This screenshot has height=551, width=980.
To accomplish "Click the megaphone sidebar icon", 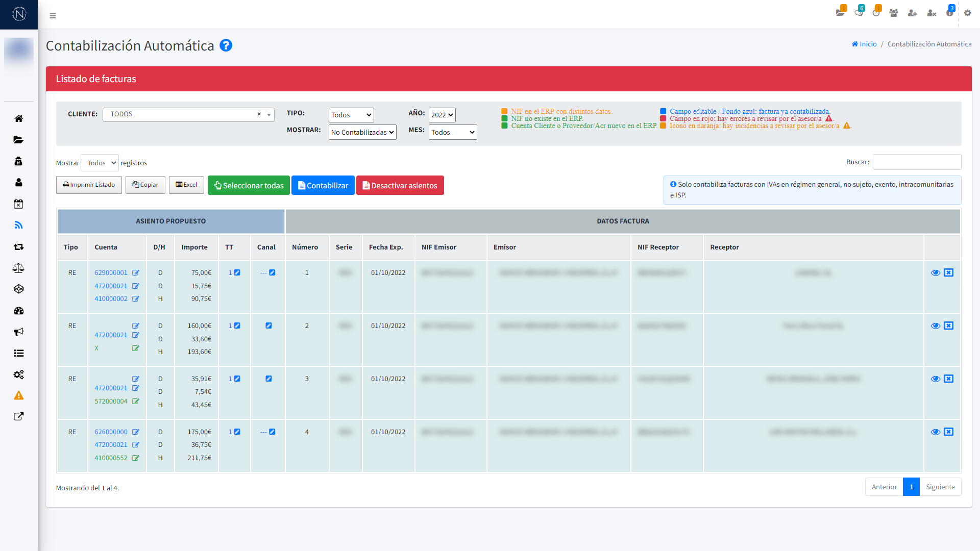I will tap(19, 332).
